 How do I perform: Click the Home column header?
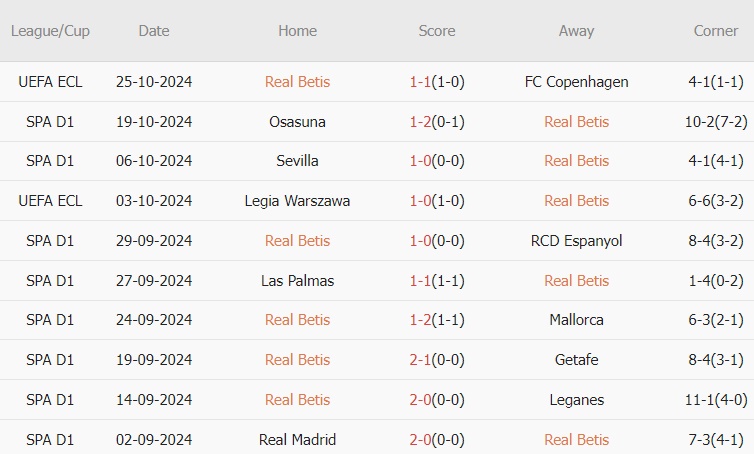(297, 31)
